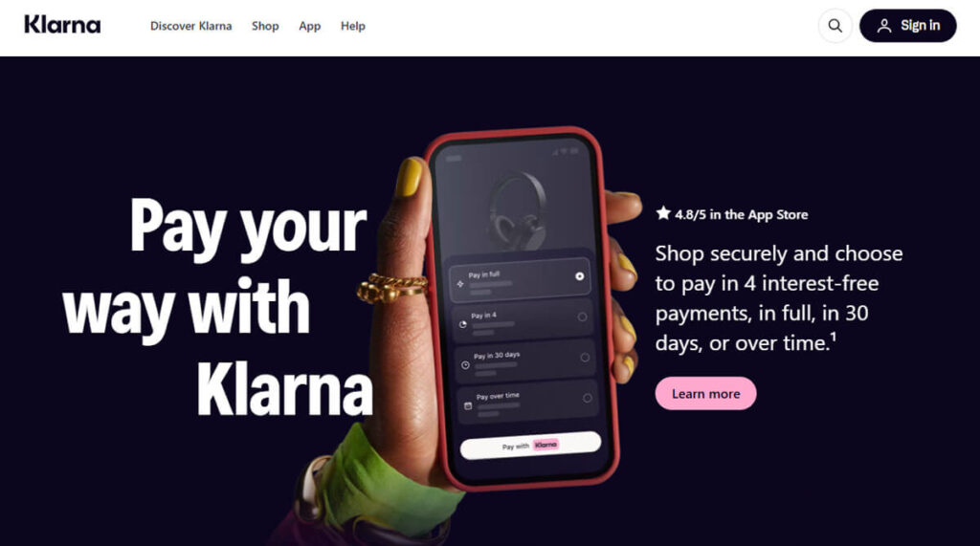Click the sparkle icon beside Pay in full
The image size is (980, 546).
(x=460, y=284)
